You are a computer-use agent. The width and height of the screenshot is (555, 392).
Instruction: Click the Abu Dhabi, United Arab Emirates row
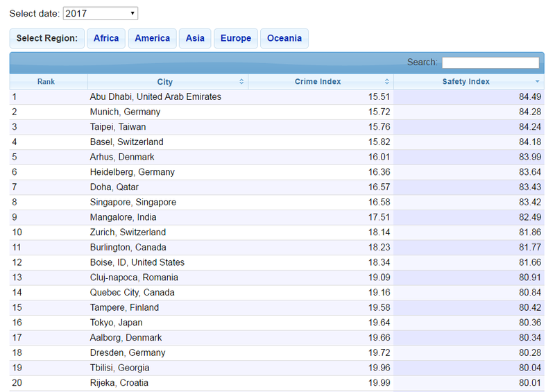[155, 97]
